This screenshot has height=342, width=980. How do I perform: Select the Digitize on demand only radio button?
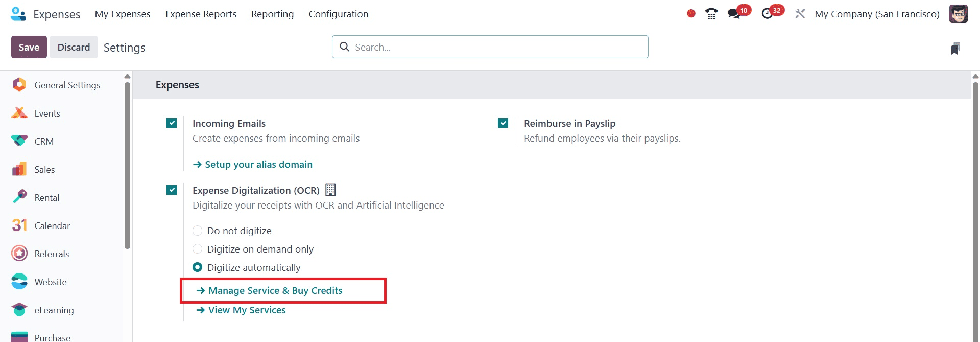198,249
